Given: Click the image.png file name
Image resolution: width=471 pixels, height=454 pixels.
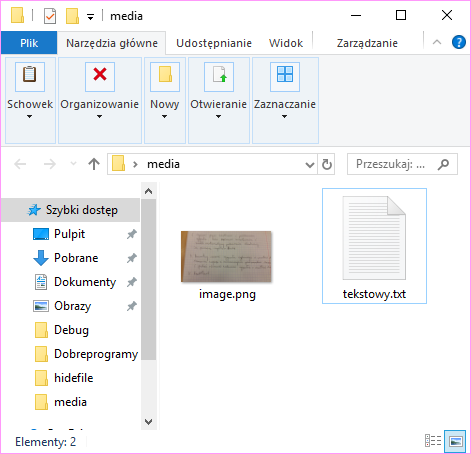Looking at the screenshot, I should click(227, 294).
